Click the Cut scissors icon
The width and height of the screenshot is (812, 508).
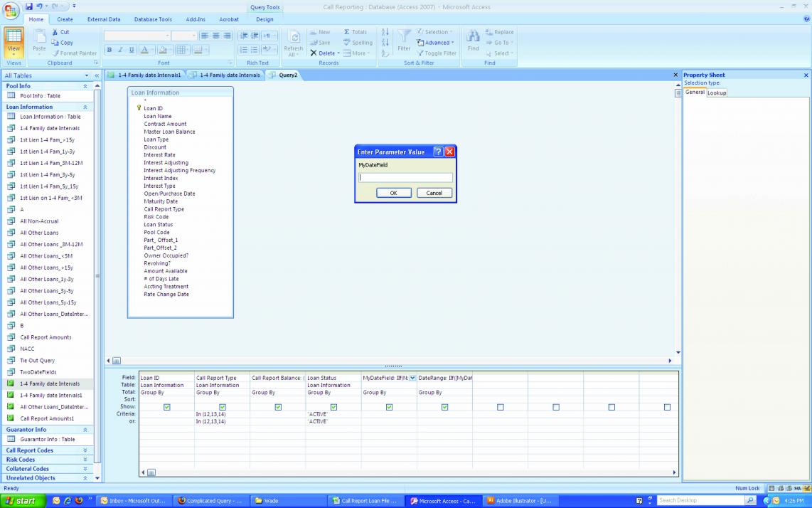(56, 32)
